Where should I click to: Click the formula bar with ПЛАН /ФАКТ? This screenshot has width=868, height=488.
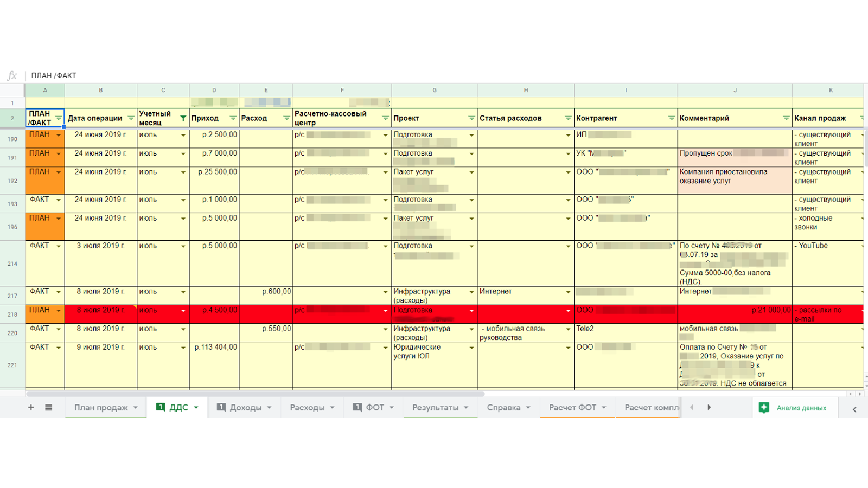(445, 75)
